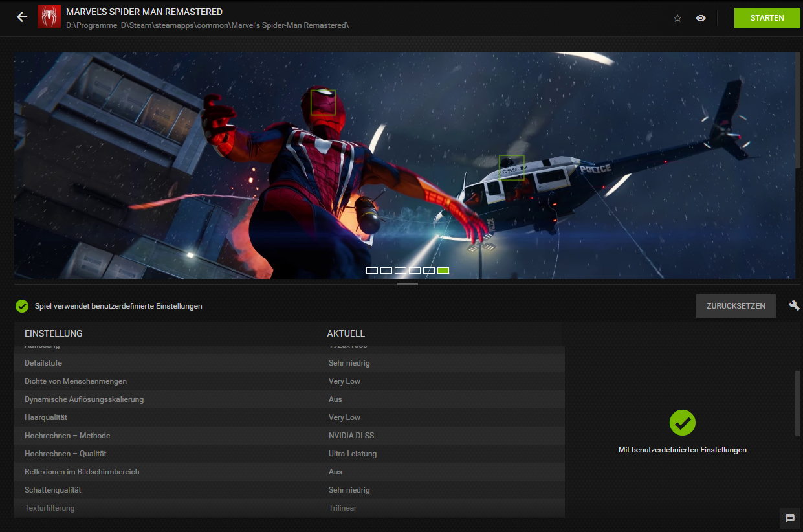
Task: Select the fifth screenshot carousel indicator
Action: pos(429,271)
